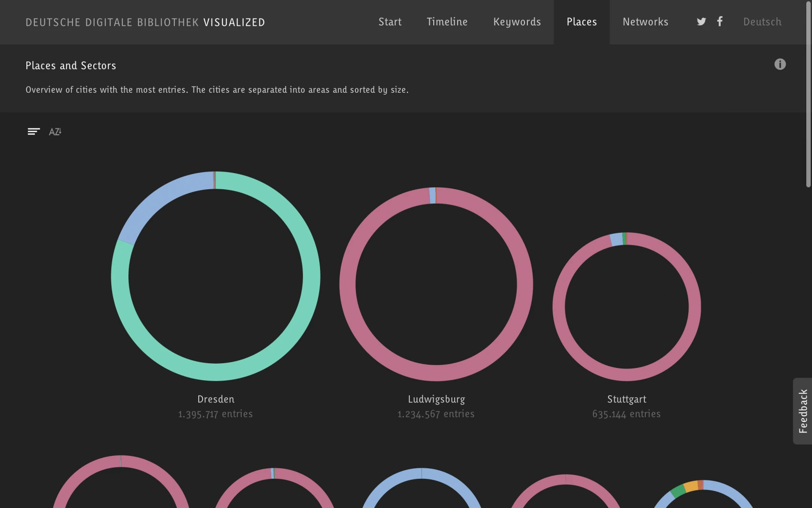The height and width of the screenshot is (508, 812).
Task: Navigate to the Networks tab
Action: tap(645, 22)
